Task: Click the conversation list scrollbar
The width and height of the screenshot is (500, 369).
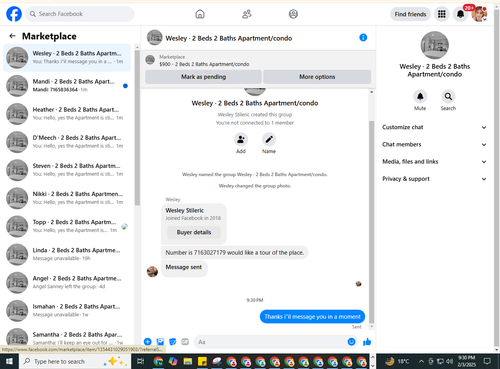Action: pos(137,128)
